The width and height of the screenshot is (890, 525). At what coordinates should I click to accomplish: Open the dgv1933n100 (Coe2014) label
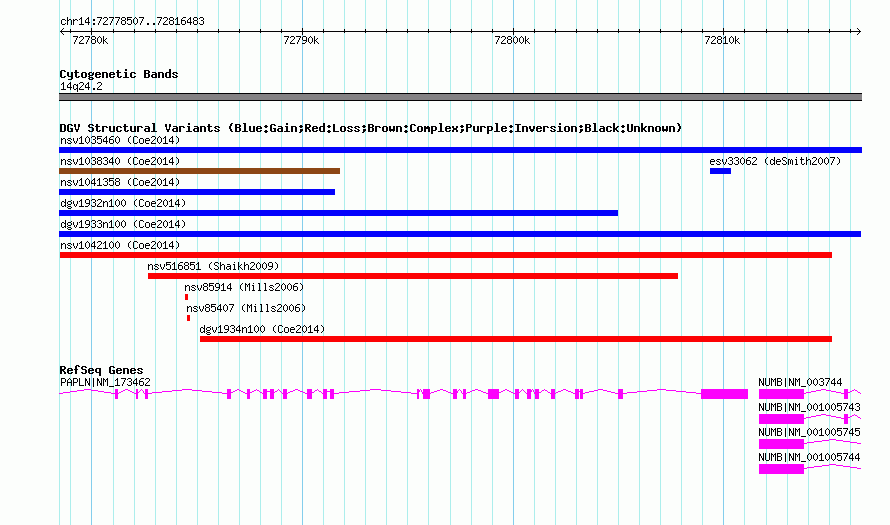pos(123,224)
